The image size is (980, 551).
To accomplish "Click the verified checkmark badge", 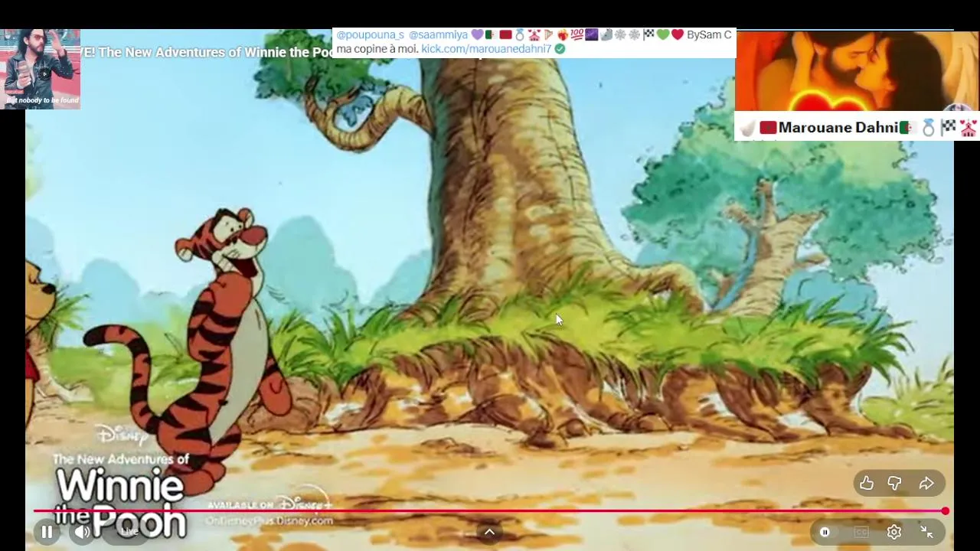I will coord(560,48).
